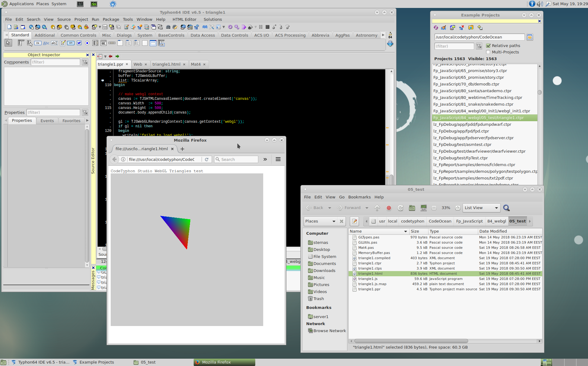Switch to the Common Controls palette tab
This screenshot has height=366, width=588.
click(x=78, y=35)
